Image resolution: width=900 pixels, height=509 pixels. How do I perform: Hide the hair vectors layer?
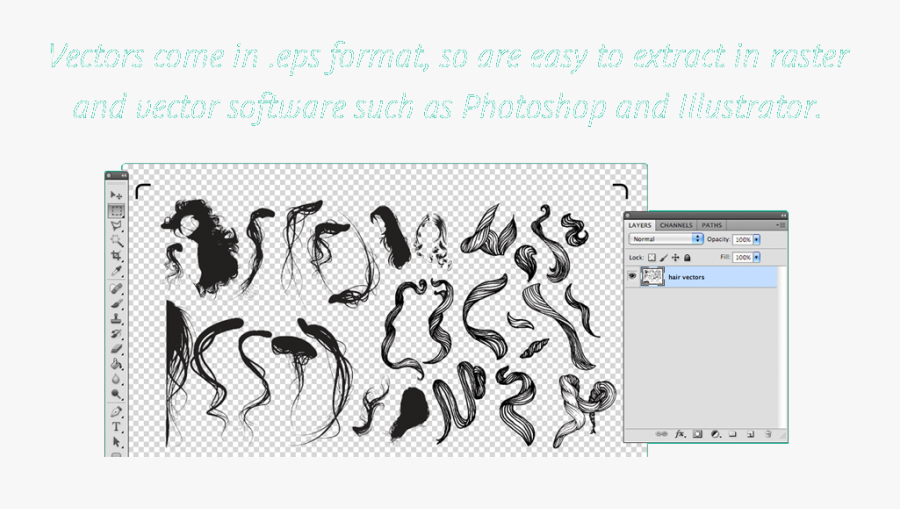pos(632,276)
